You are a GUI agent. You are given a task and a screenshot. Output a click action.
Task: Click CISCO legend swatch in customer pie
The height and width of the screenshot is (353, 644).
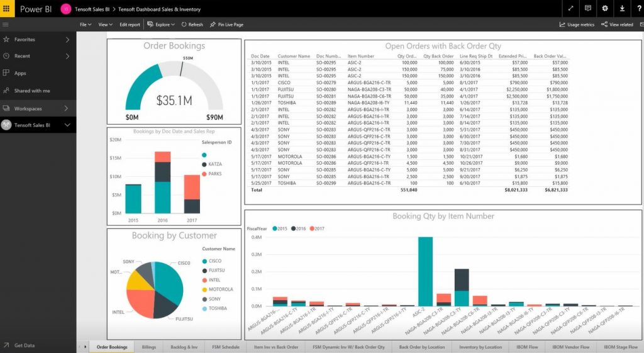(x=204, y=261)
